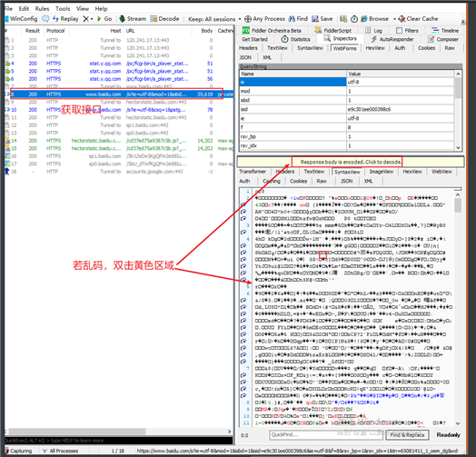
Task: Switch to the FiddlerScript tab
Action: click(x=333, y=30)
